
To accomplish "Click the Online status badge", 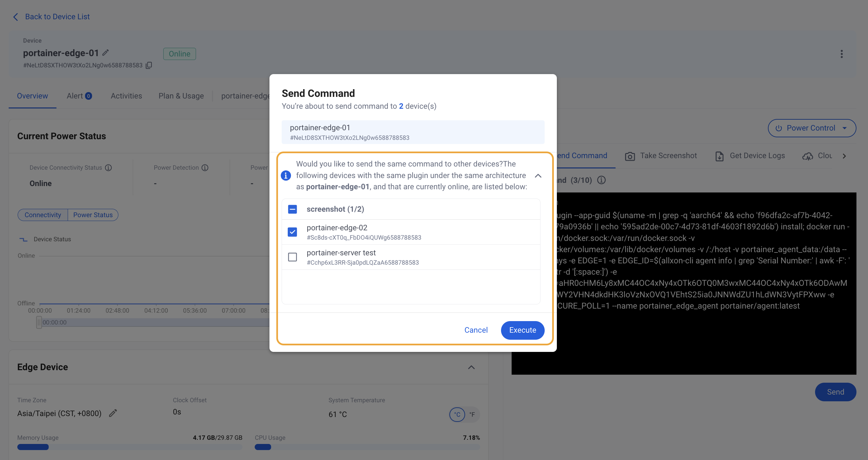I will click(x=180, y=54).
